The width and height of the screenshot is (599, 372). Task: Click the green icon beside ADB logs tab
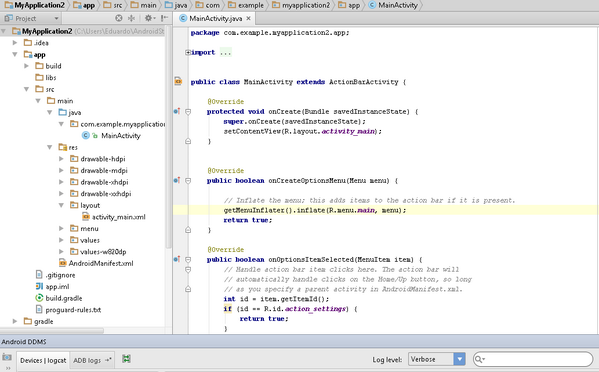pyautogui.click(x=126, y=359)
